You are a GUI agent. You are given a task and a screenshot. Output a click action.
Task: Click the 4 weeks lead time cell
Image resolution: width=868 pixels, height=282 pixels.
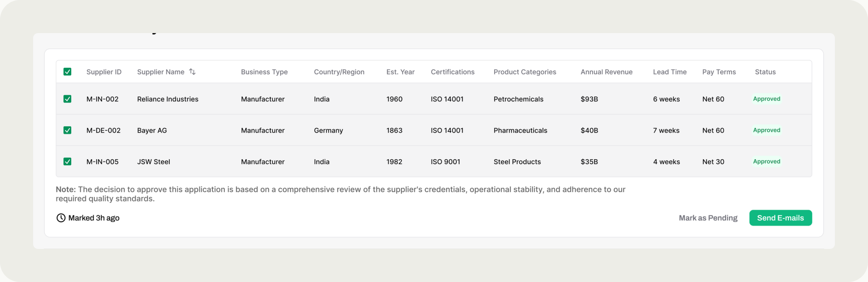pyautogui.click(x=666, y=162)
